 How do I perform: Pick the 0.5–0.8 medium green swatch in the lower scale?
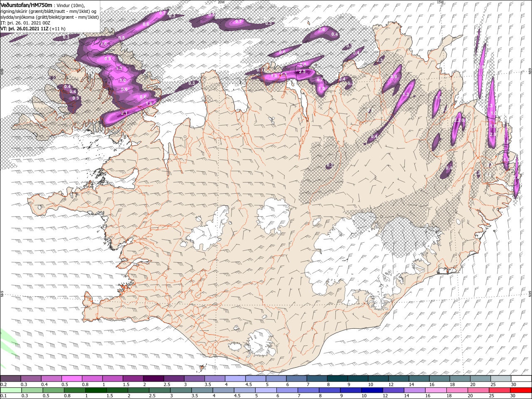54,390
